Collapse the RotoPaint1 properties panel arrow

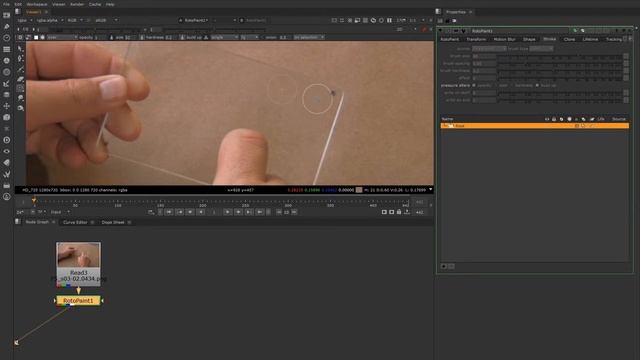(440, 31)
